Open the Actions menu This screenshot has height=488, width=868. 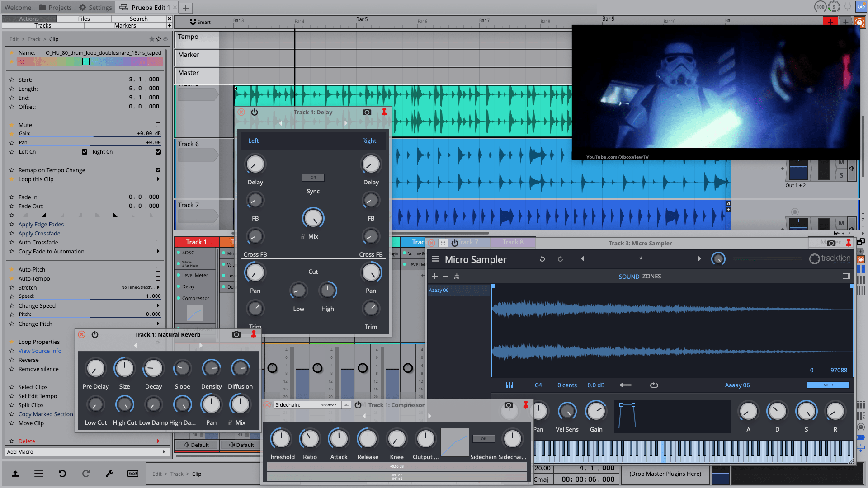point(29,18)
